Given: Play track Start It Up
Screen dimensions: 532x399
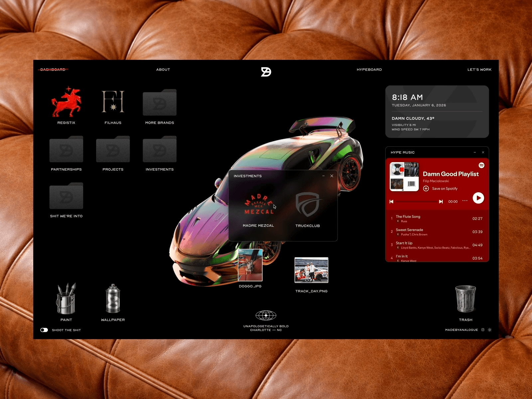Looking at the screenshot, I should [437, 245].
